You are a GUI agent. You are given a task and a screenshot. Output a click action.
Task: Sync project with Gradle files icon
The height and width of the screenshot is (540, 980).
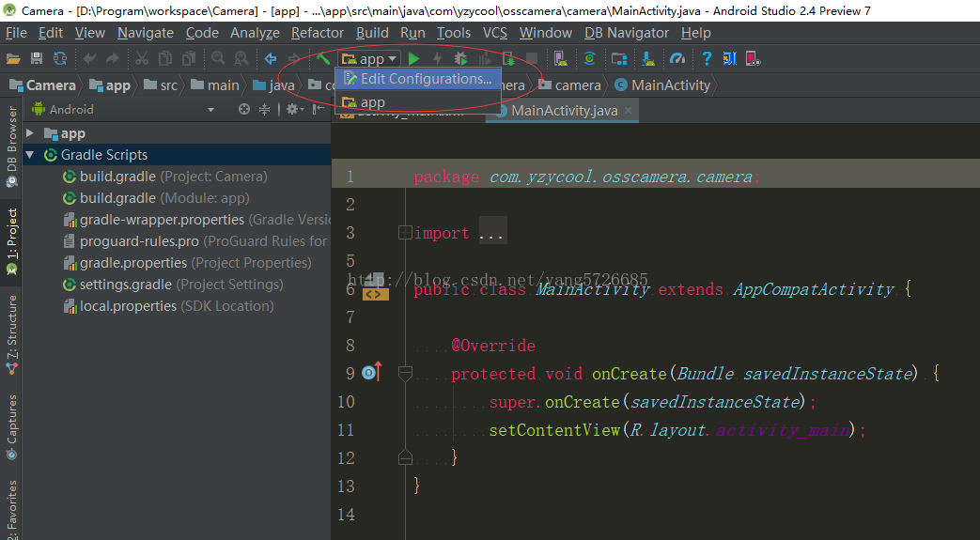589,59
